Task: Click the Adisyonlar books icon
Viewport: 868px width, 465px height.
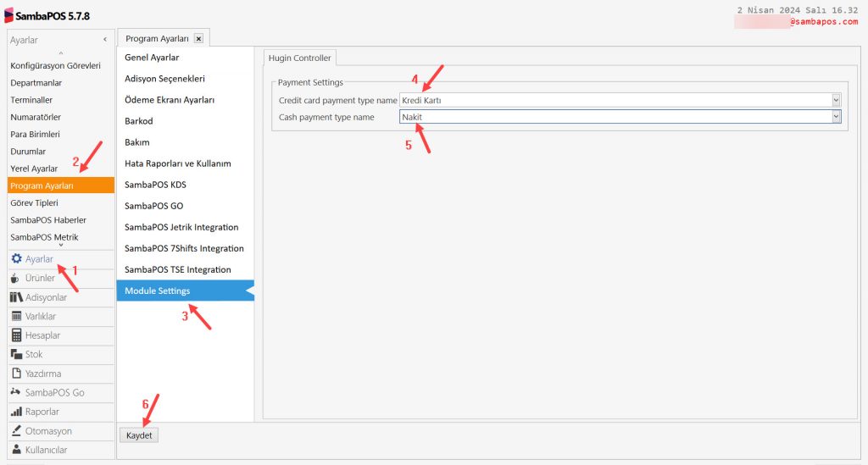Action: [17, 297]
